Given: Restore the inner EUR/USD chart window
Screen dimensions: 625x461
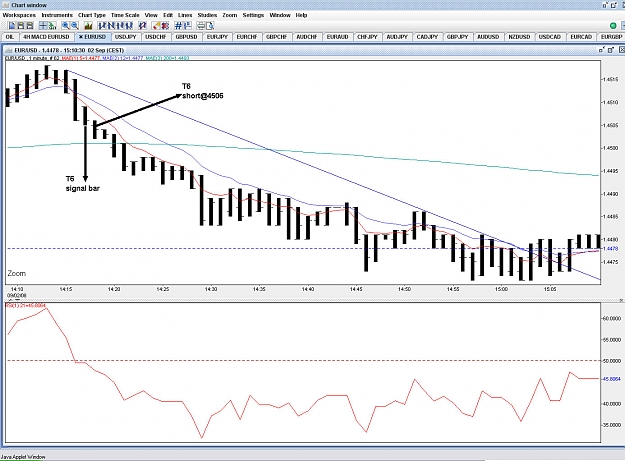Looking at the screenshot, I should (602, 50).
